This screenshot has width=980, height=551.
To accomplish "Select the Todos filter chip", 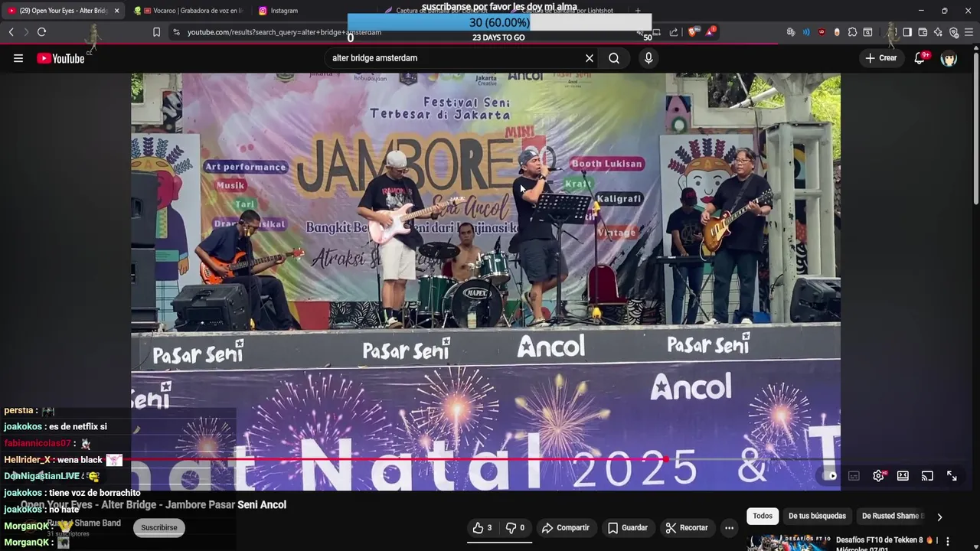I will [763, 516].
